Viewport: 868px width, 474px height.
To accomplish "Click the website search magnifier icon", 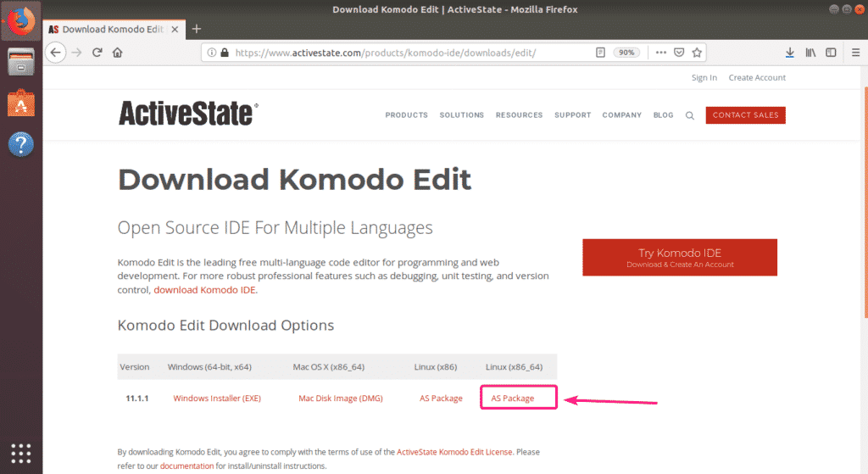I will 690,115.
